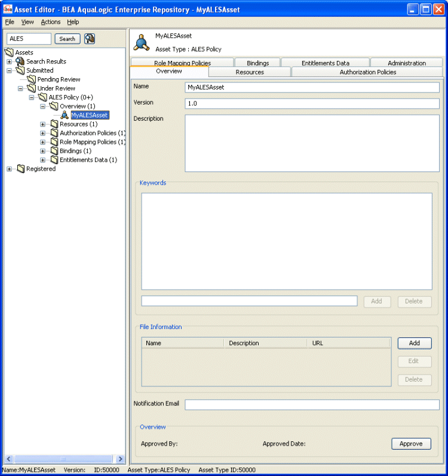The height and width of the screenshot is (476, 448).
Task: Collapse the Under Review node
Action: pyautogui.click(x=20, y=88)
